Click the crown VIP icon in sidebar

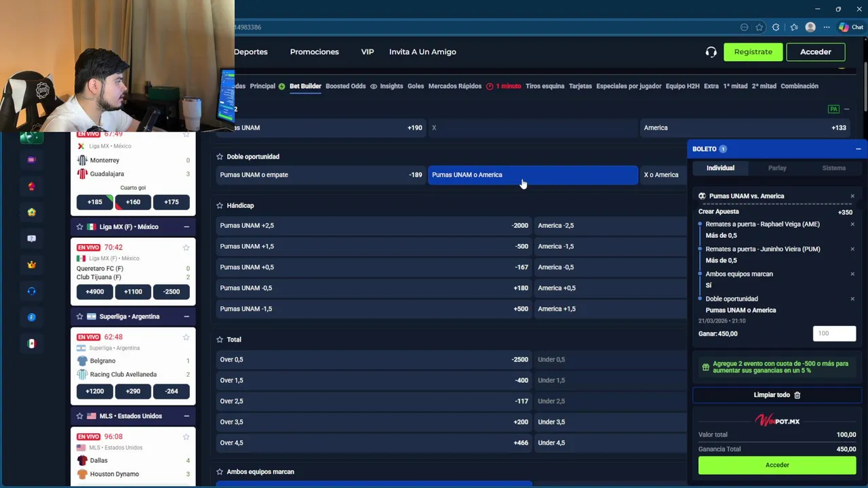[x=31, y=265]
